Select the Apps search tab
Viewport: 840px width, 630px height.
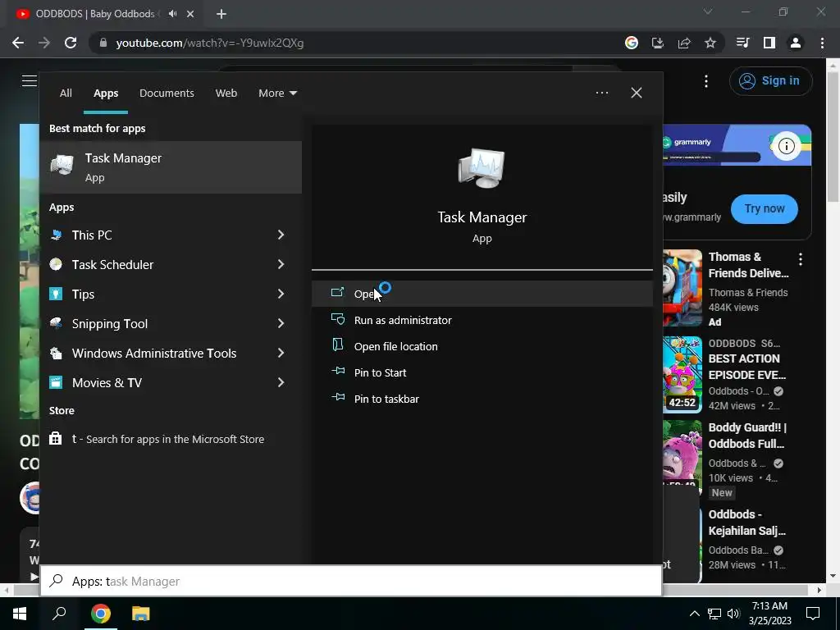pyautogui.click(x=106, y=94)
